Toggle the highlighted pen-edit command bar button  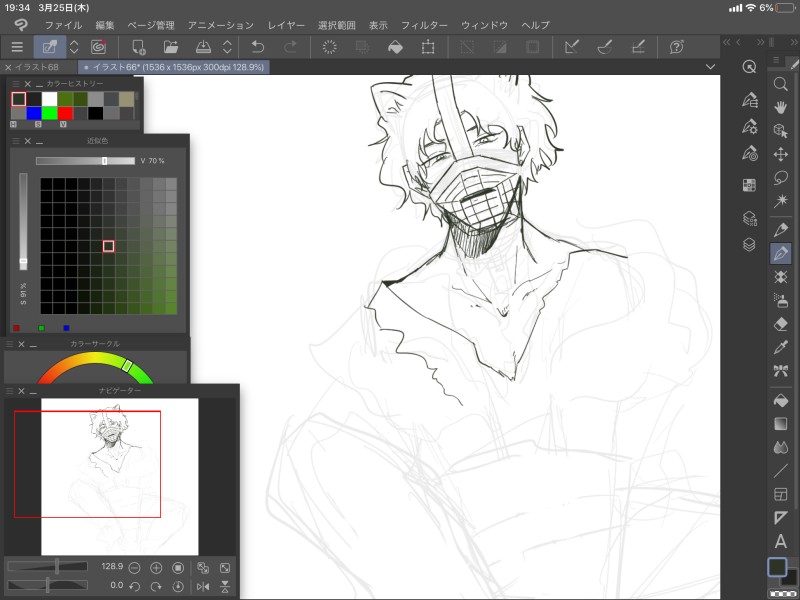tap(49, 47)
